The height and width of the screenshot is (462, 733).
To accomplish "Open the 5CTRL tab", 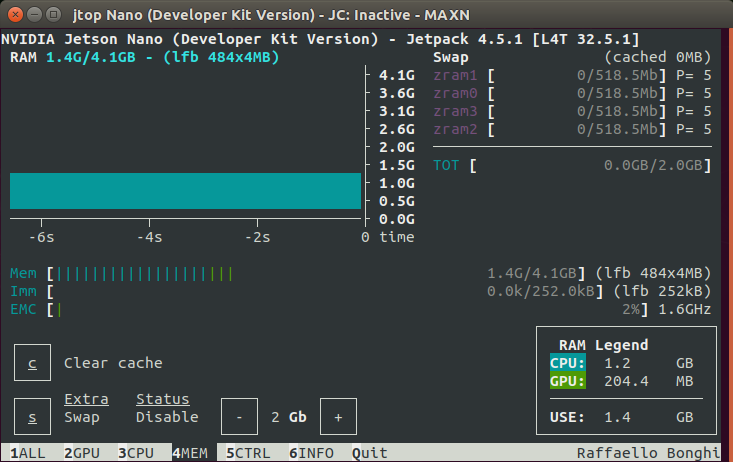I will coord(248,453).
